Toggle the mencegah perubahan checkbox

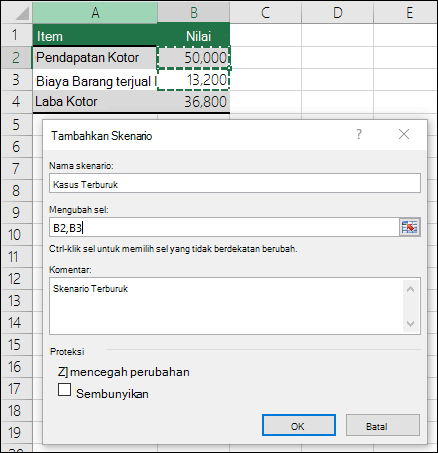click(63, 372)
